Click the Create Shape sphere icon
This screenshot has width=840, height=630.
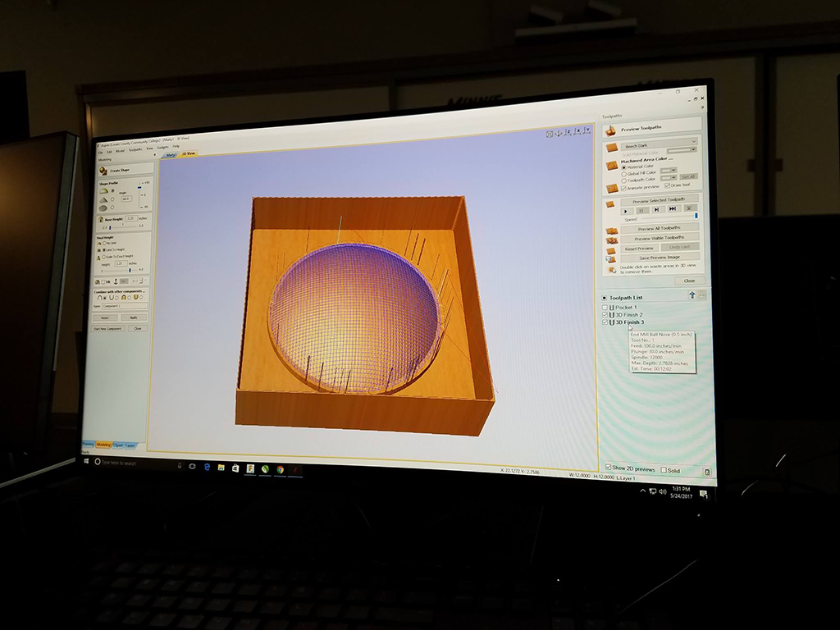(x=103, y=171)
